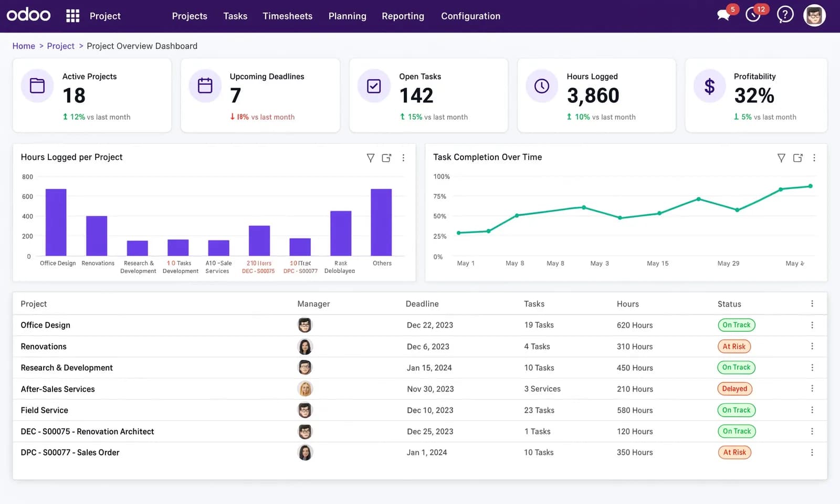
Task: Export the Hours Logged per Project chart
Action: pos(387,157)
